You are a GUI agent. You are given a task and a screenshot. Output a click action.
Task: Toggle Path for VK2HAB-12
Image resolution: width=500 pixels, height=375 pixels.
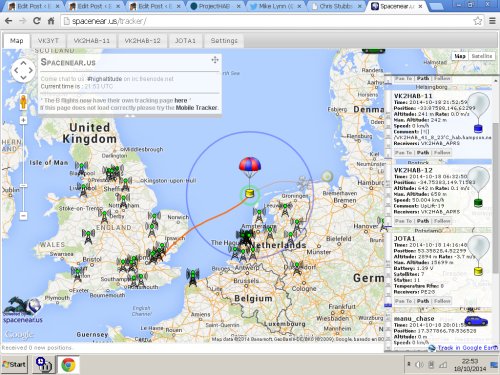pyautogui.click(x=423, y=221)
